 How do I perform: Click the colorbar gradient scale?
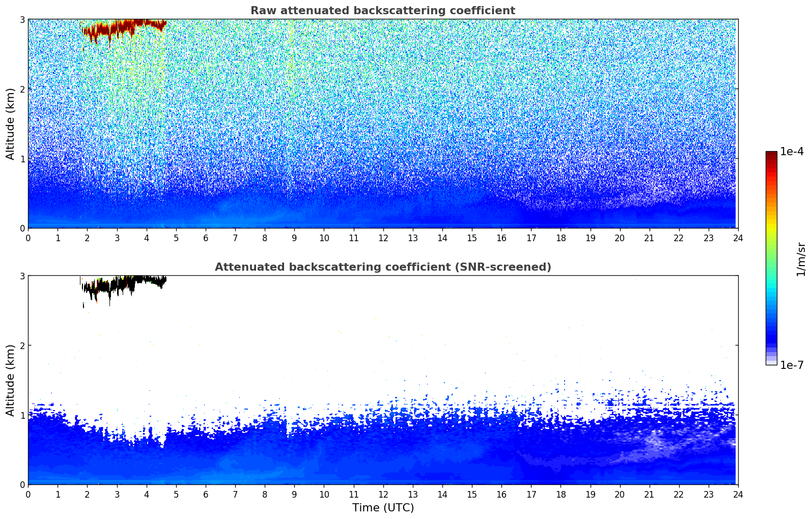(771, 258)
